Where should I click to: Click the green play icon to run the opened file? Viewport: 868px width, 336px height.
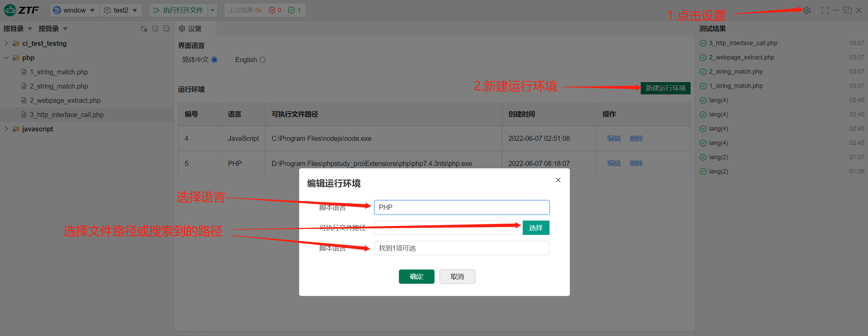click(x=156, y=10)
